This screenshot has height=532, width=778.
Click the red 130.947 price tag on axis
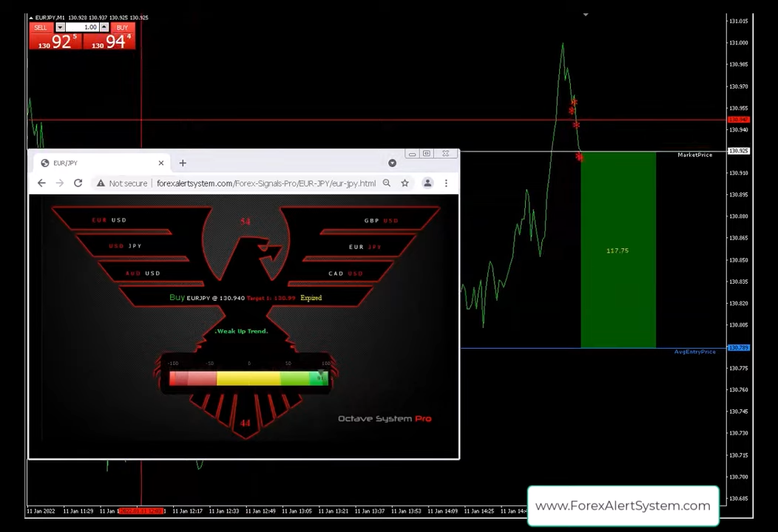click(x=738, y=120)
